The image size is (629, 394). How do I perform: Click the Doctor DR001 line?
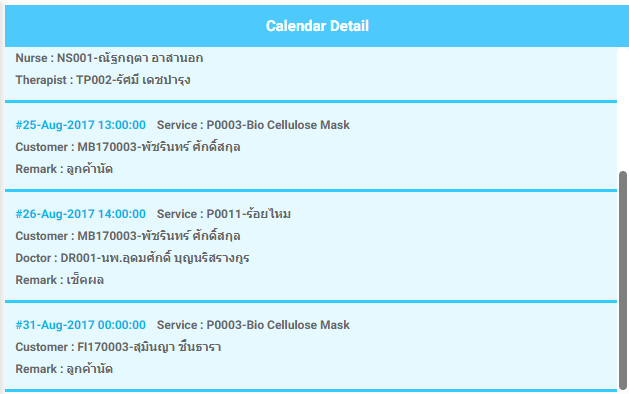132,258
